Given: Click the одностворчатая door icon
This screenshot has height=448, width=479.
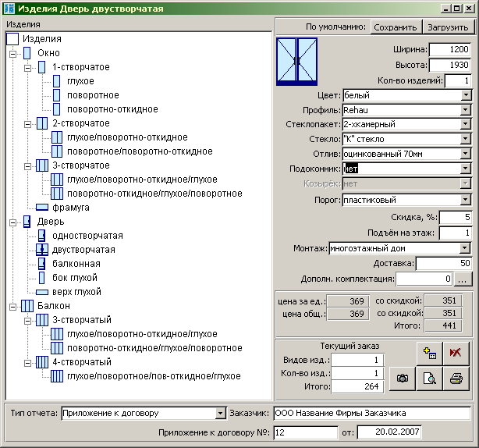Looking at the screenshot, I should (x=42, y=236).
